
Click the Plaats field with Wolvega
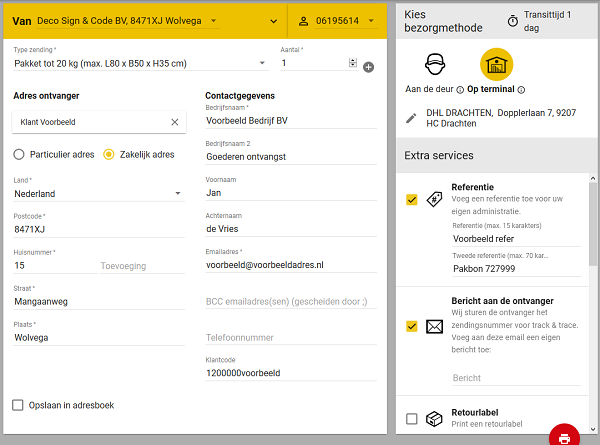99,338
